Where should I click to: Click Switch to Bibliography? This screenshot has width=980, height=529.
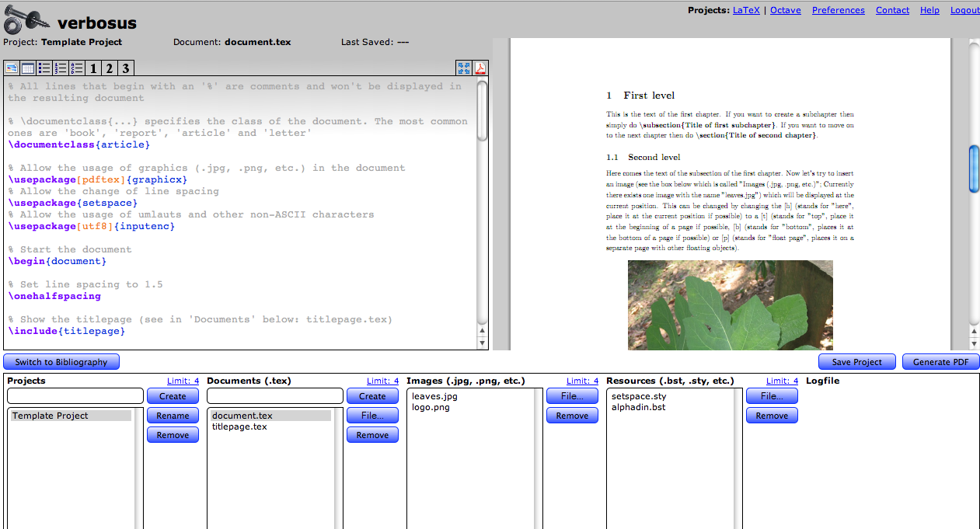pos(61,361)
